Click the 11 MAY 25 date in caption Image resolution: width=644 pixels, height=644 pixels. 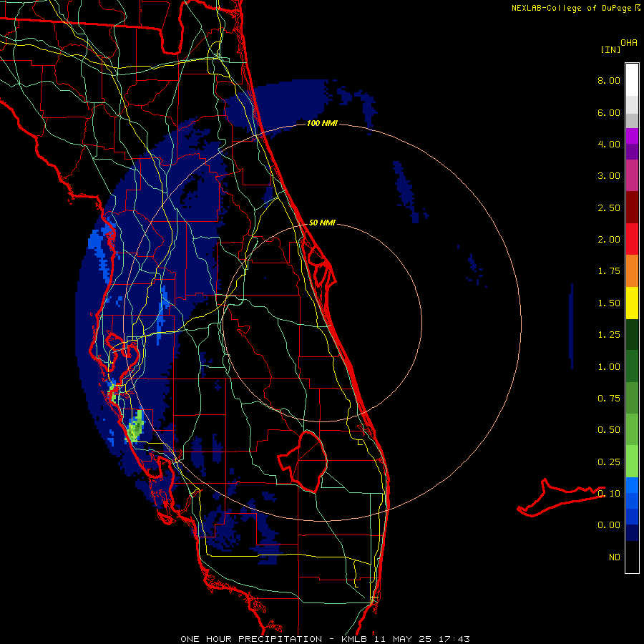pyautogui.click(x=404, y=639)
